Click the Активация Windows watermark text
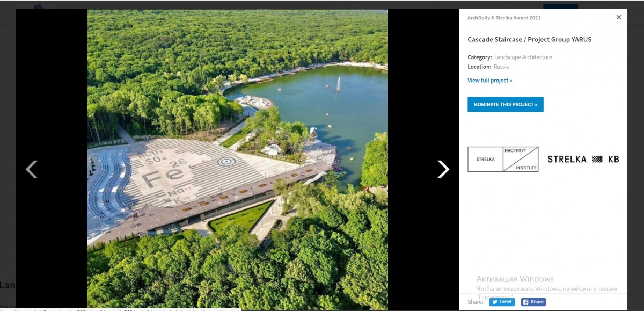 [x=515, y=279]
